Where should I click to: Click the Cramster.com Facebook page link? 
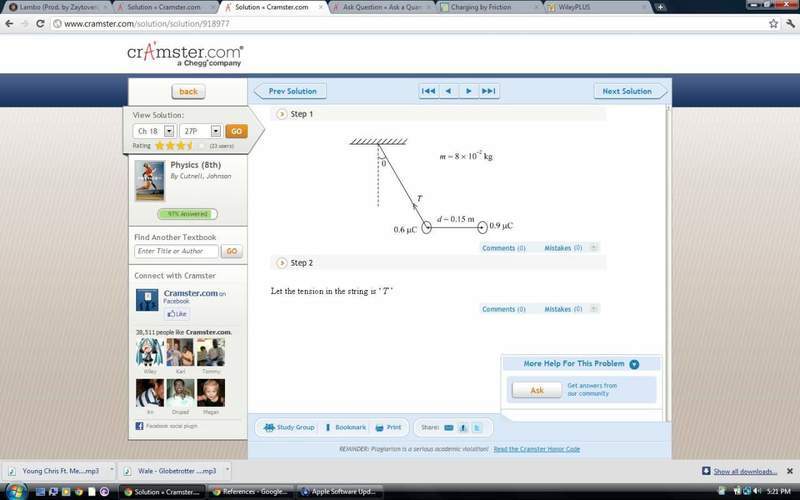pyautogui.click(x=191, y=293)
